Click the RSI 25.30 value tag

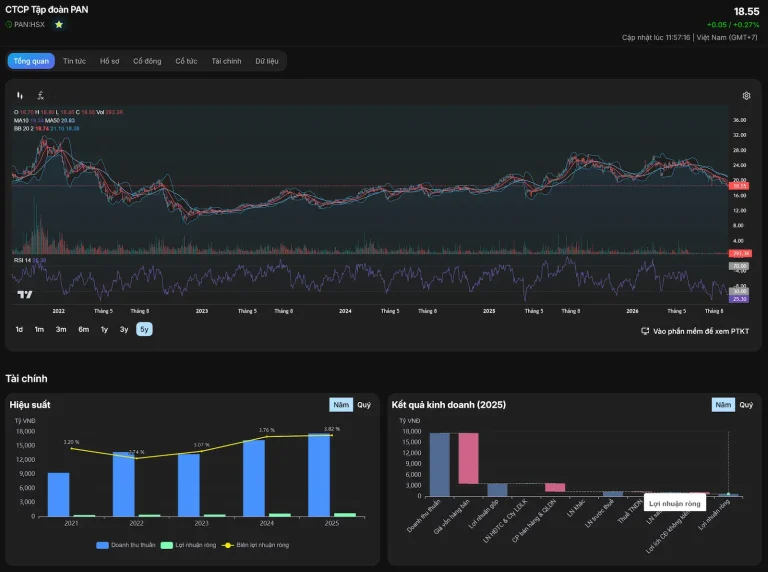pyautogui.click(x=739, y=299)
